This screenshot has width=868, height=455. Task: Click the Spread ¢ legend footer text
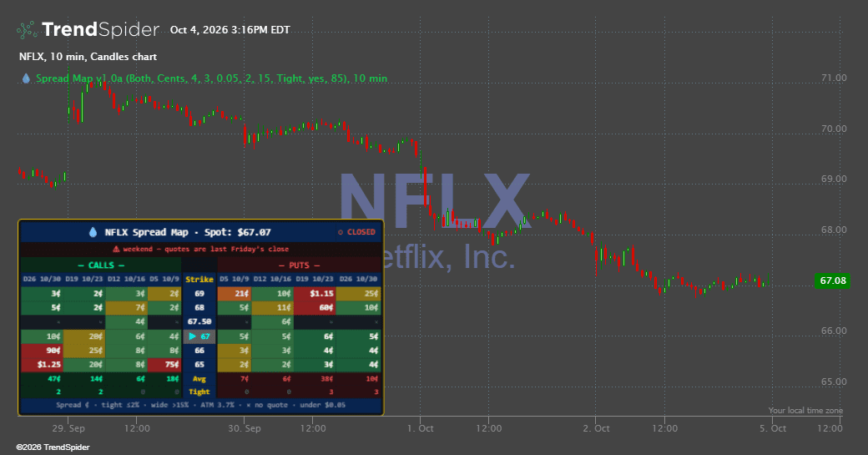click(201, 405)
